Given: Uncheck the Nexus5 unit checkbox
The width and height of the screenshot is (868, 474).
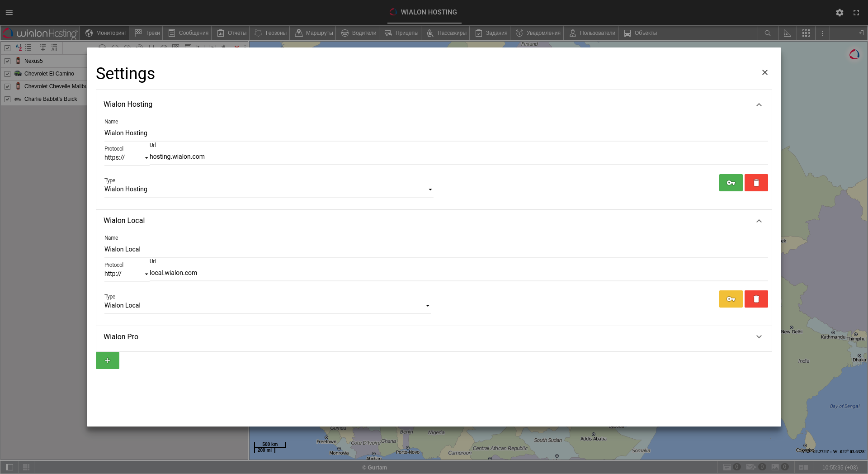Looking at the screenshot, I should point(8,61).
